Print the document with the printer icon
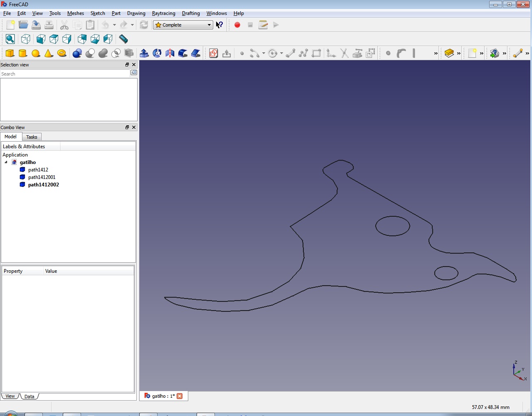The width and height of the screenshot is (532, 416). coord(49,25)
